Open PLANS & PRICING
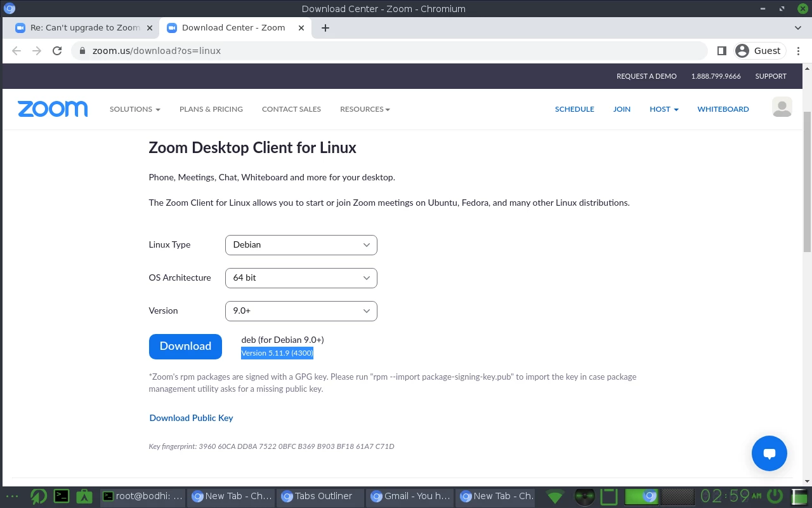Viewport: 812px width, 508px height. pos(211,109)
